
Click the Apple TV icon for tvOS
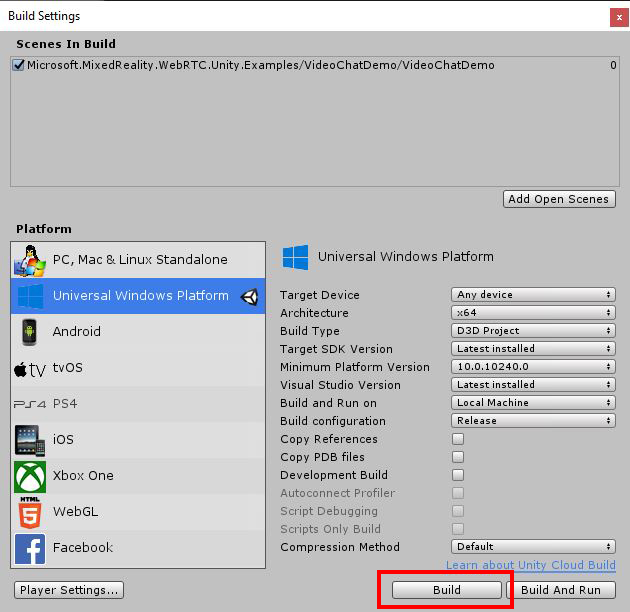(x=30, y=369)
